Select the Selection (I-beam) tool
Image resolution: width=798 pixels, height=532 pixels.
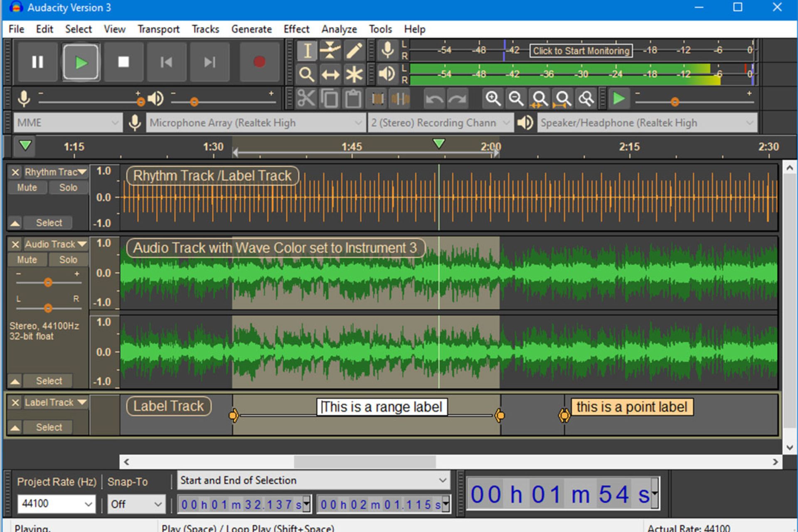[x=307, y=51]
